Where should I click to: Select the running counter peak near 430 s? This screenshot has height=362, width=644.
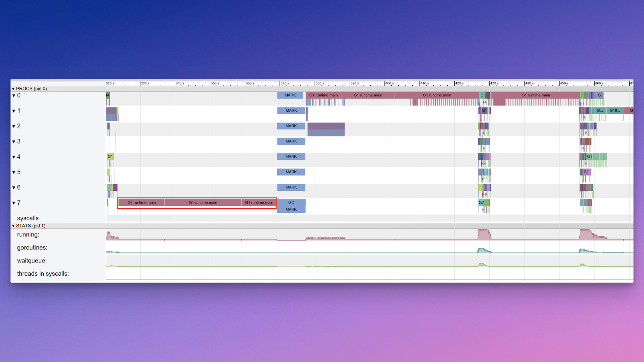click(x=484, y=234)
